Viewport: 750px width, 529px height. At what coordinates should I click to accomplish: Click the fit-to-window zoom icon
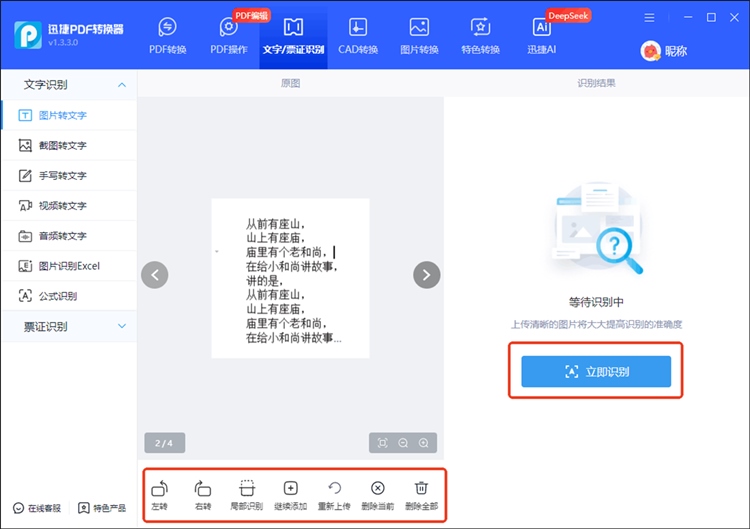383,443
